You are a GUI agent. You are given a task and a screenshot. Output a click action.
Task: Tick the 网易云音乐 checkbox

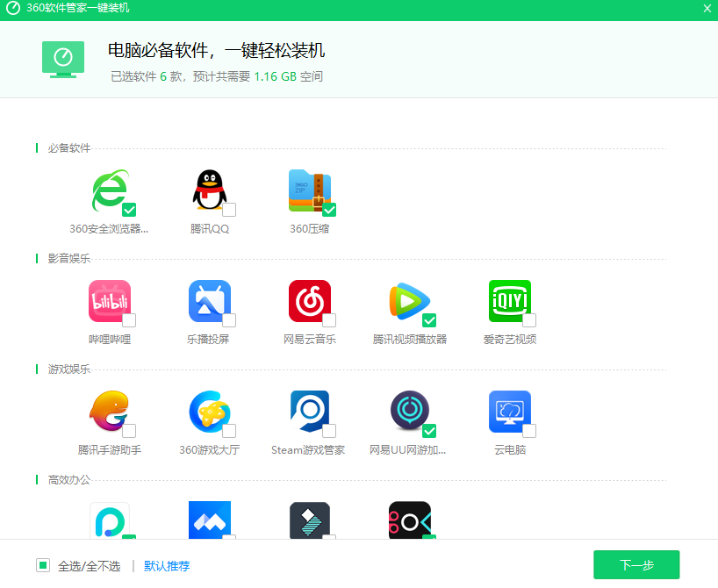[329, 320]
